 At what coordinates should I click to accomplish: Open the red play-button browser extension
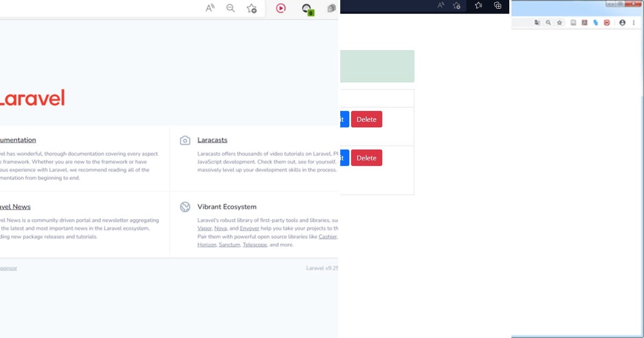(x=280, y=8)
